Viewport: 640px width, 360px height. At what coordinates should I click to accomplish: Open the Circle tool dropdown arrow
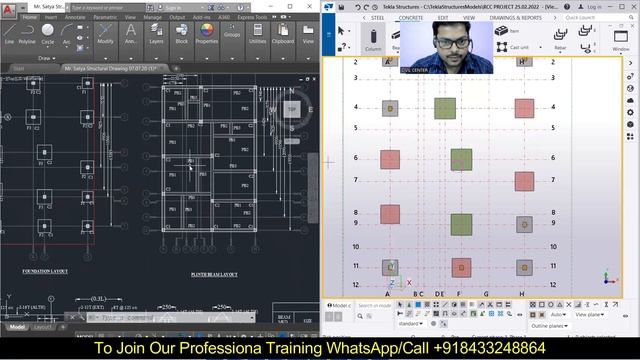coord(48,47)
